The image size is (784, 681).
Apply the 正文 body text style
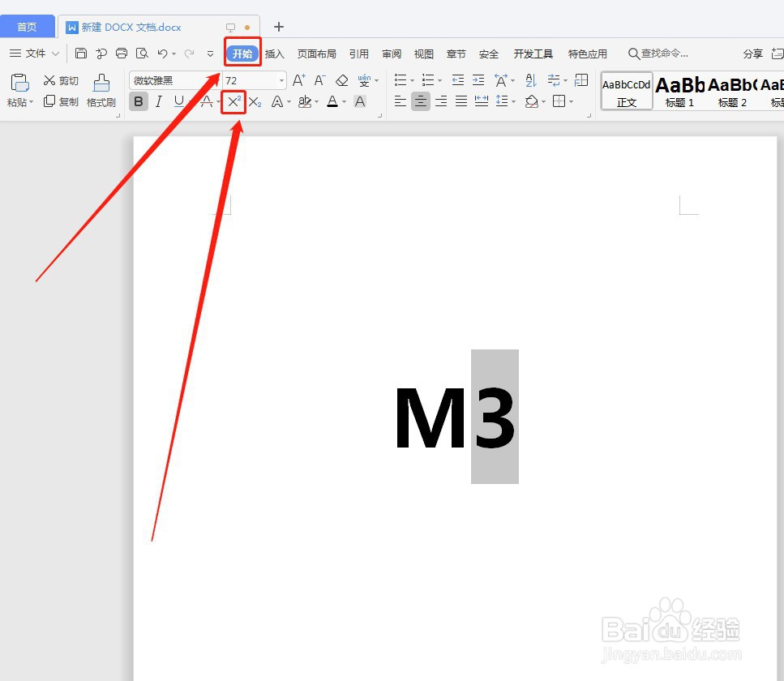627,91
